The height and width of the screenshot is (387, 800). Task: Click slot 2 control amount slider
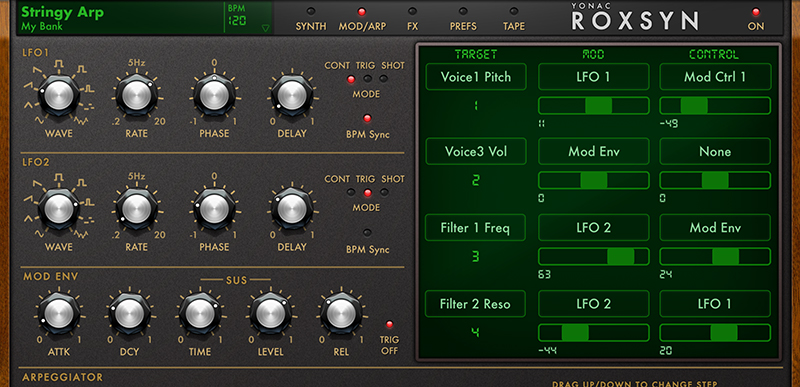(715, 180)
